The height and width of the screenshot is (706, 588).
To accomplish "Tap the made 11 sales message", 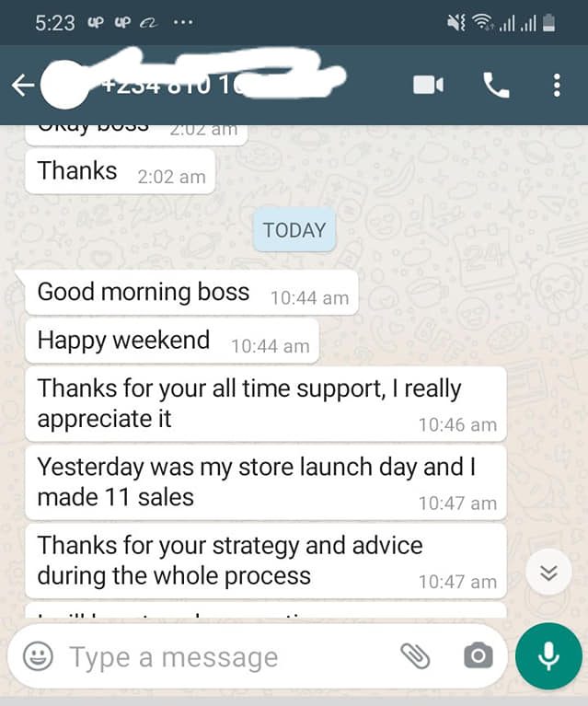I will click(x=266, y=482).
